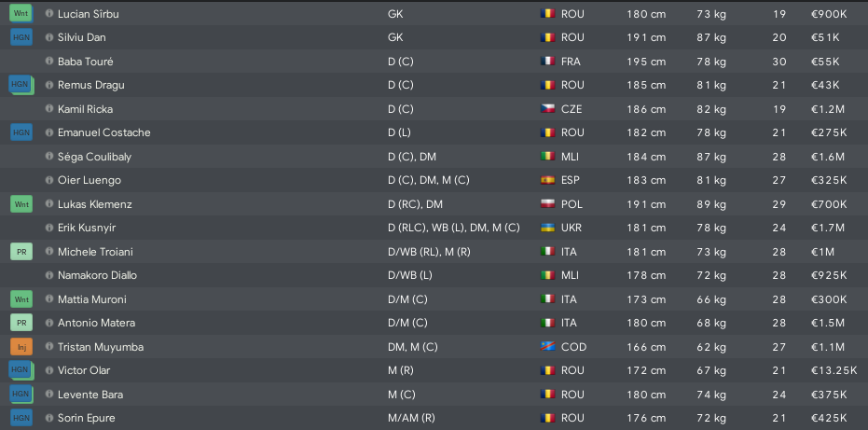Click the PR badge for Michele Troiani
868x430 pixels.
tap(21, 252)
